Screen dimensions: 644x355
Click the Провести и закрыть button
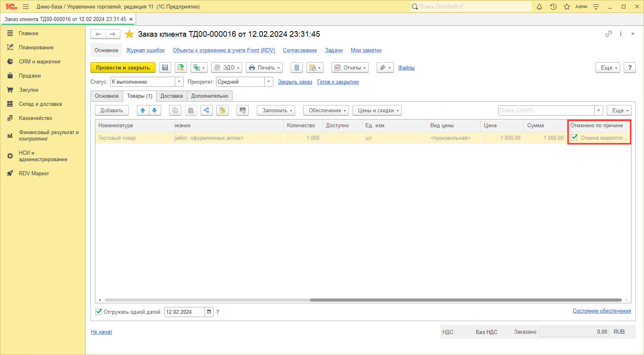123,68
